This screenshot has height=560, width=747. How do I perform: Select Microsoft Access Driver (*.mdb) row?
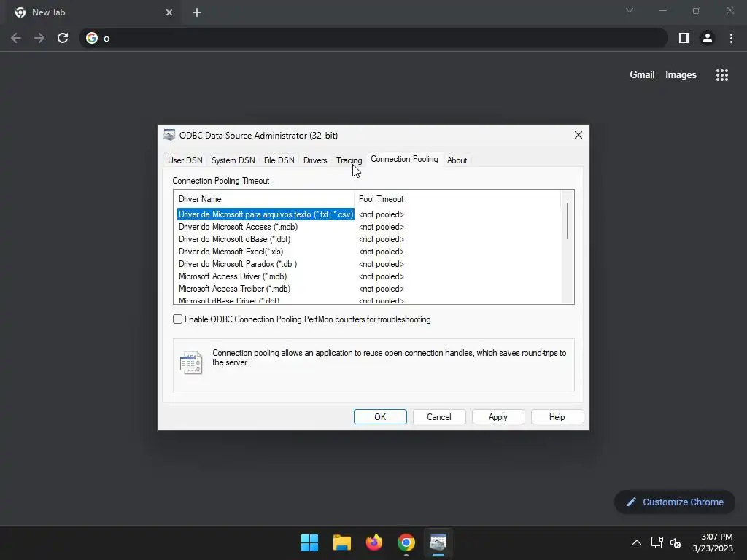point(233,276)
